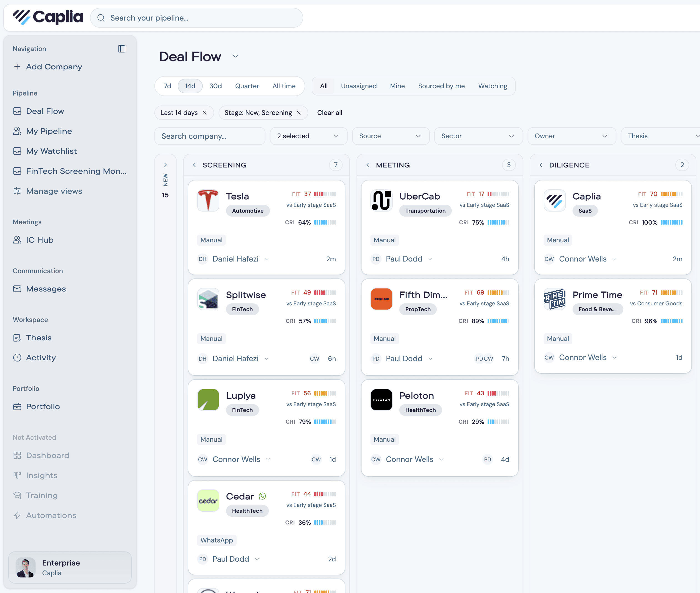
Task: Click Clear all filters
Action: (x=330, y=113)
